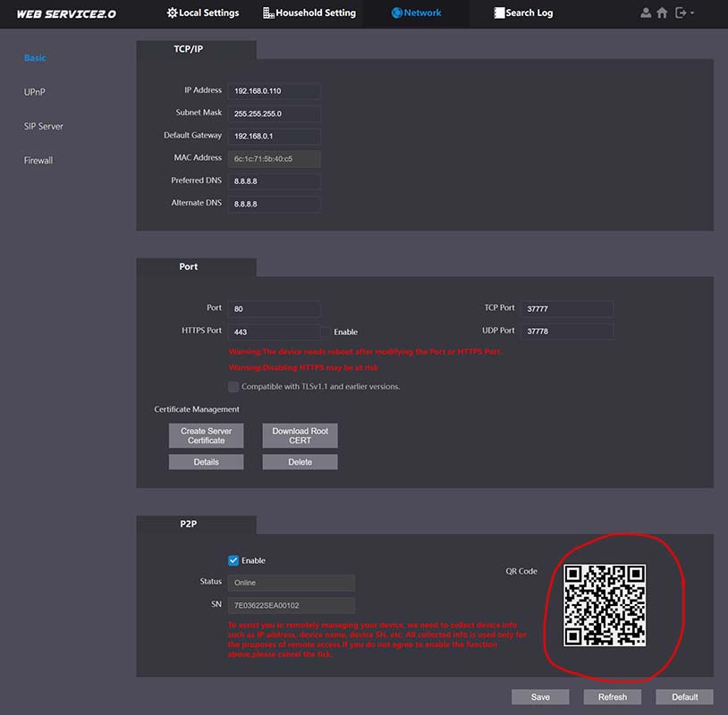Open the Local Settings tab
This screenshot has width=728, height=715.
(x=203, y=13)
